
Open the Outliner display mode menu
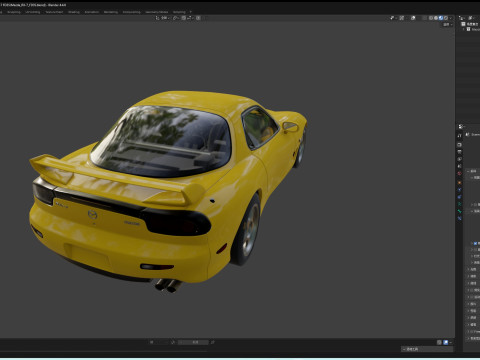click(x=462, y=18)
